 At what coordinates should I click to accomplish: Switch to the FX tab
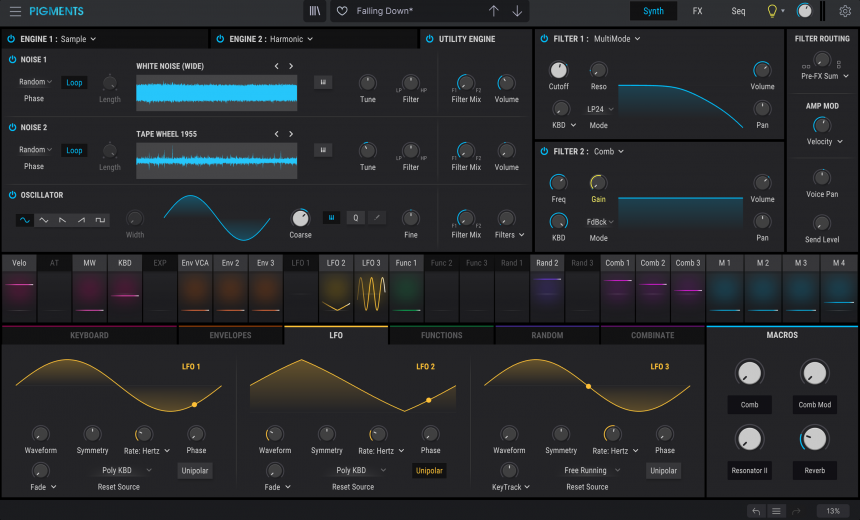point(697,11)
